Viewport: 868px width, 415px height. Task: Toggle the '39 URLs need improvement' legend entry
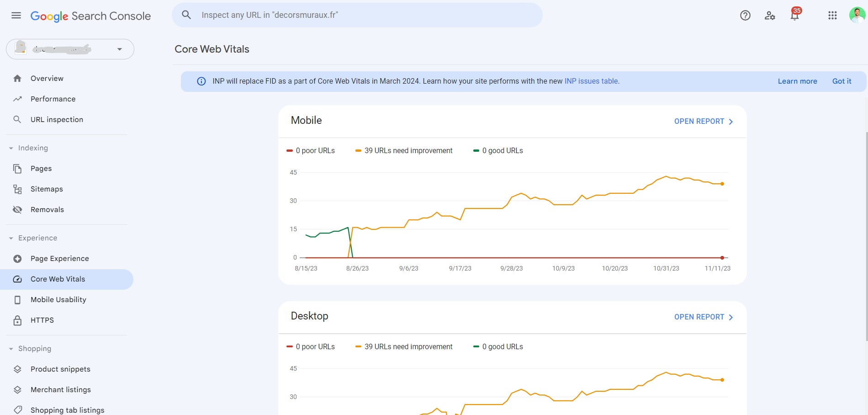pos(404,150)
